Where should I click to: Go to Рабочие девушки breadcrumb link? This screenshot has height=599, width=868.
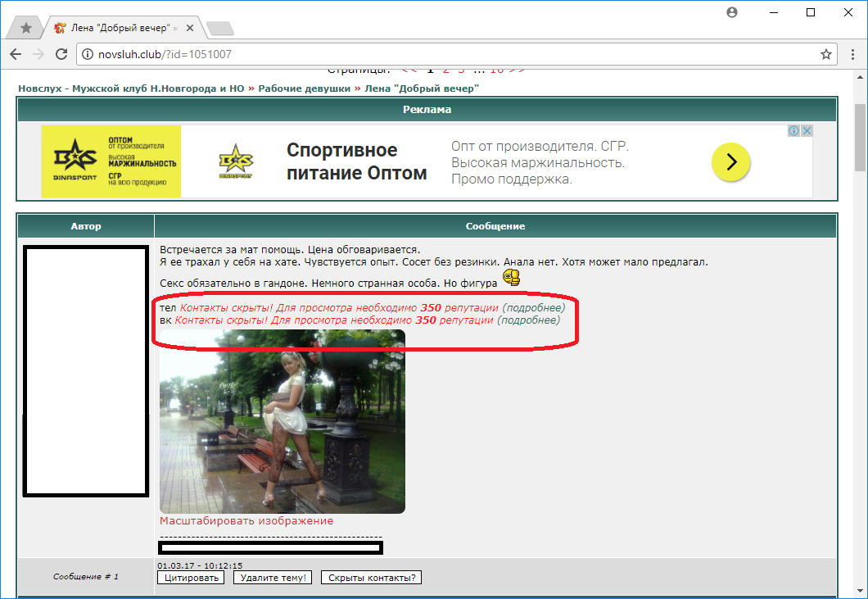click(304, 88)
